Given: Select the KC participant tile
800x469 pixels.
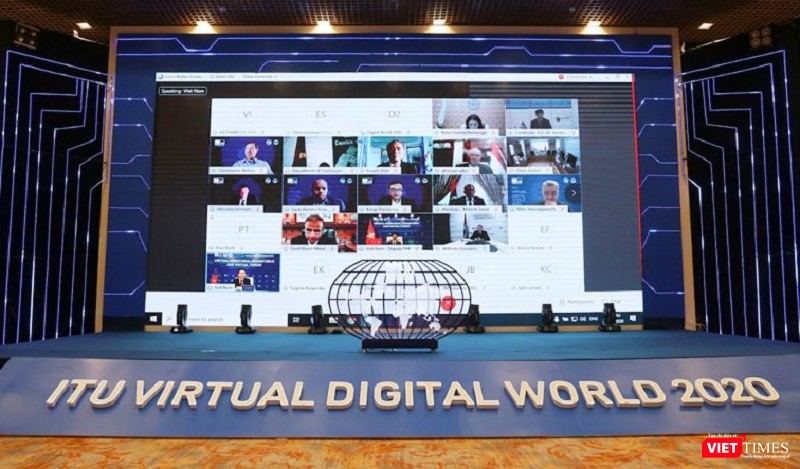Looking at the screenshot, I should [x=545, y=270].
